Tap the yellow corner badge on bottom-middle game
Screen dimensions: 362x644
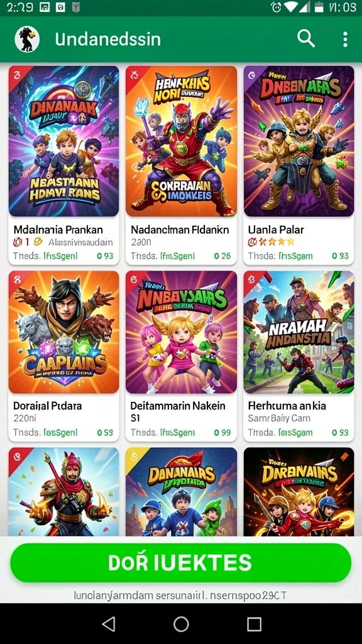[134, 456]
